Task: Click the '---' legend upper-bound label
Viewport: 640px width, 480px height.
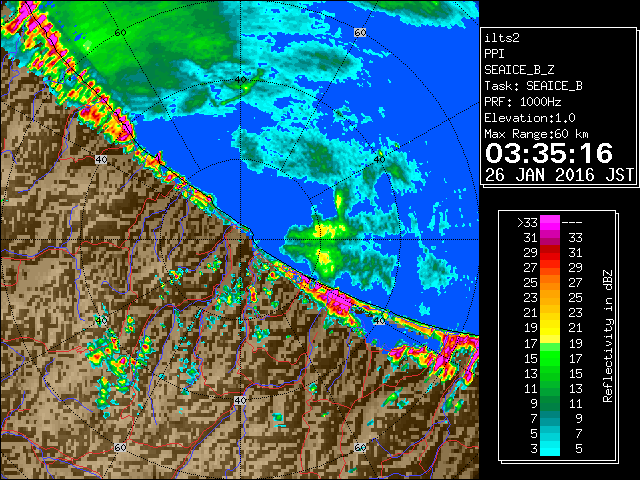Action: [x=572, y=222]
